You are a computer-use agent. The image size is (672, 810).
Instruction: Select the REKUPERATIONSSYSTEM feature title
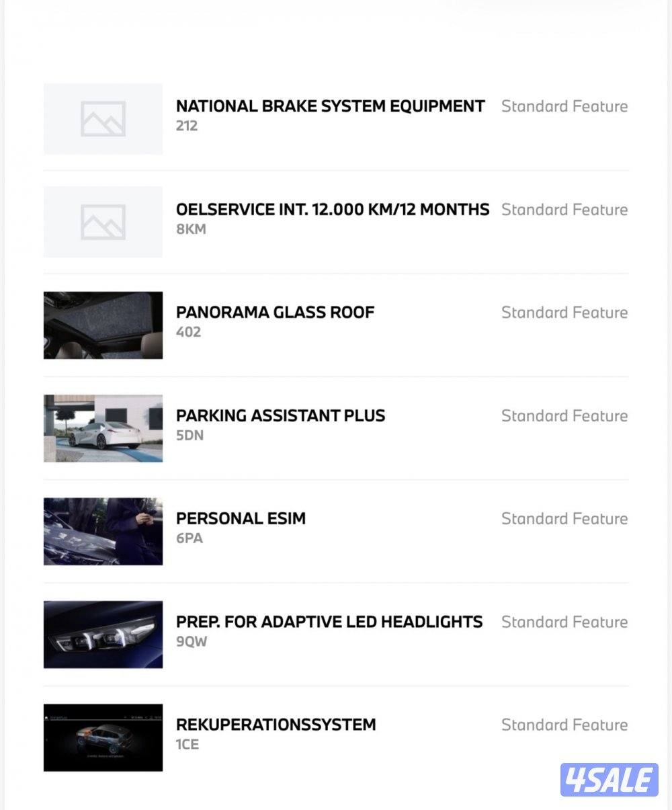tap(276, 725)
